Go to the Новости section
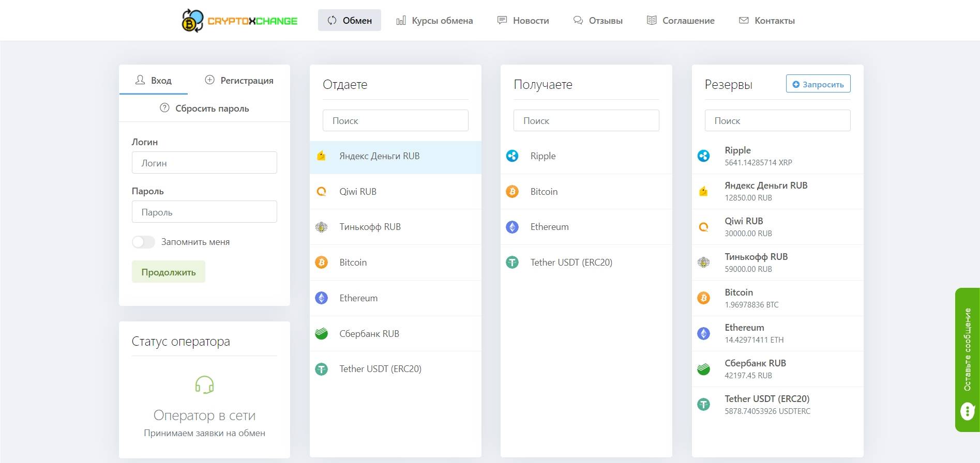Screen dimensions: 980x463 523,20
